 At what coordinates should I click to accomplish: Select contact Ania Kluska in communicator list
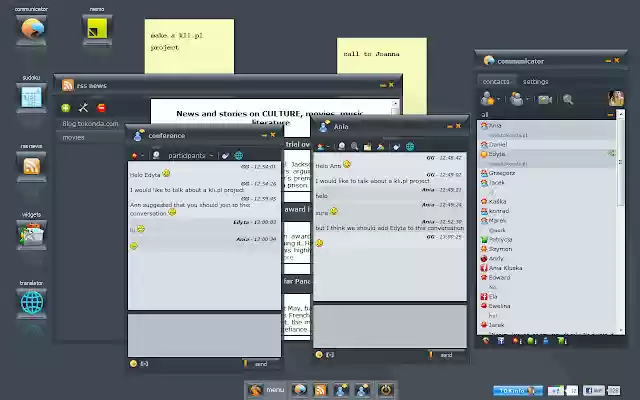coord(547,268)
